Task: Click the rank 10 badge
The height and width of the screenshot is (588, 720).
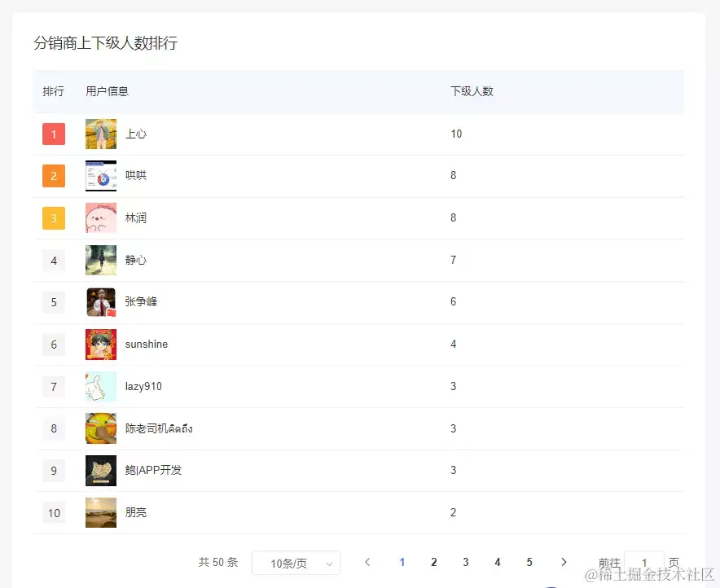Action: [54, 513]
